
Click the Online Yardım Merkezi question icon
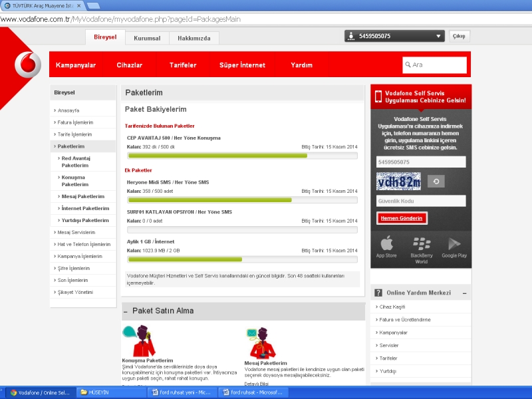[378, 293]
